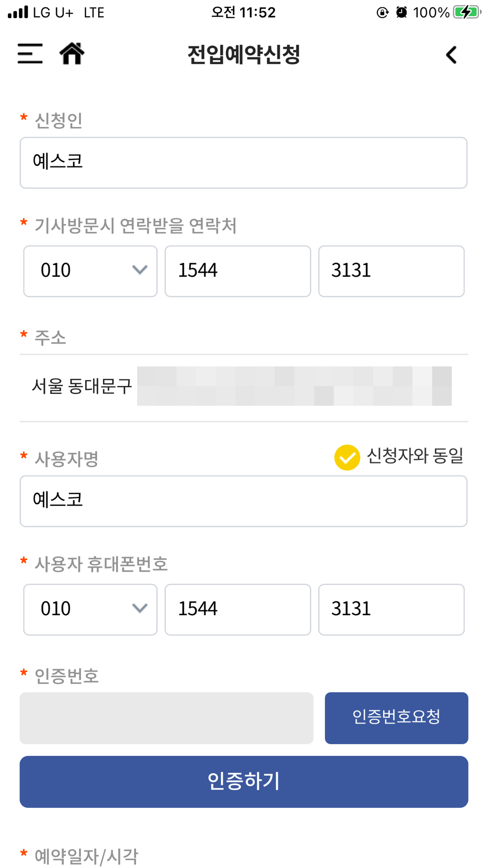This screenshot has height=868, width=488.
Task: Tap the rotation lock status icon
Action: coord(383,12)
